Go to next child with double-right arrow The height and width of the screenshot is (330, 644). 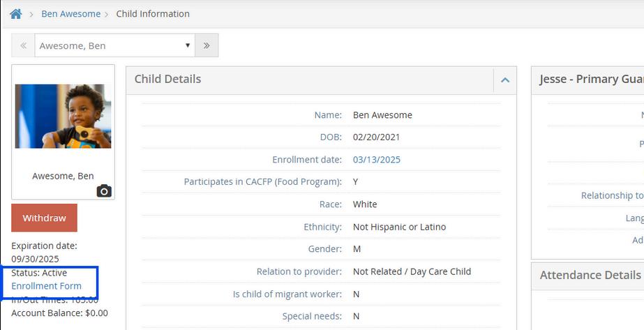click(207, 45)
